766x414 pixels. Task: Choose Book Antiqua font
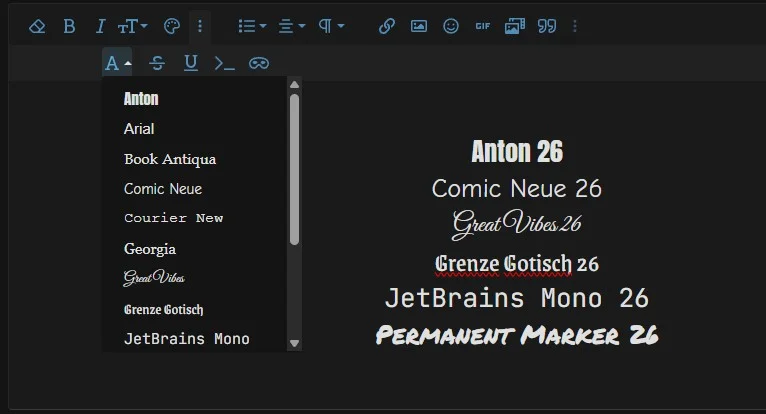click(x=170, y=159)
